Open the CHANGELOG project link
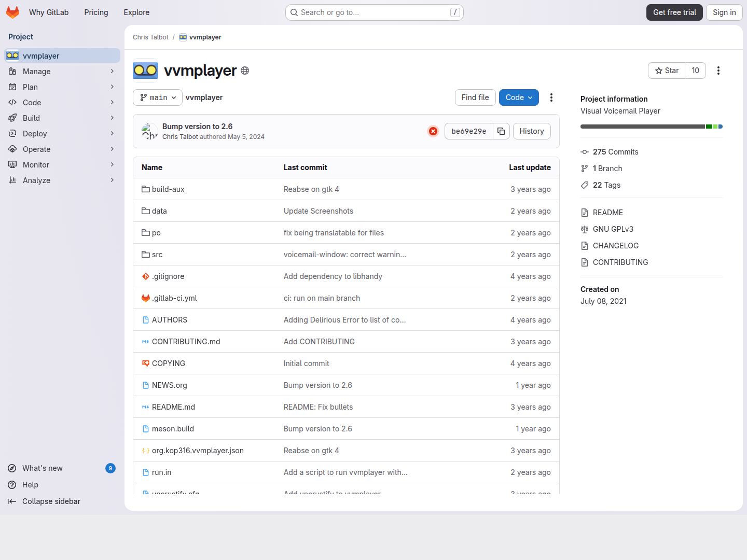 pyautogui.click(x=616, y=246)
